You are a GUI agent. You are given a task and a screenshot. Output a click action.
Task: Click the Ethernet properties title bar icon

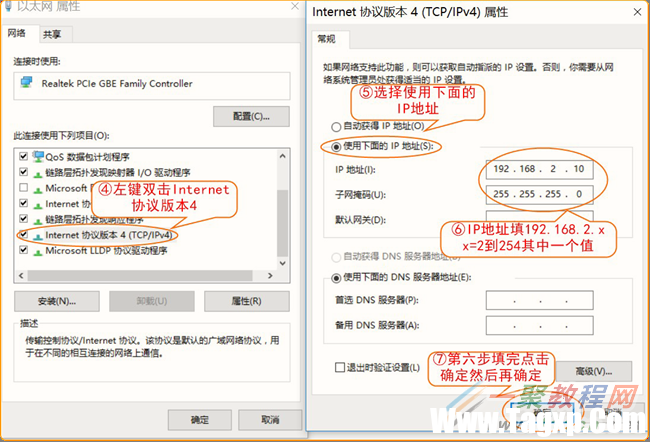(7, 6)
